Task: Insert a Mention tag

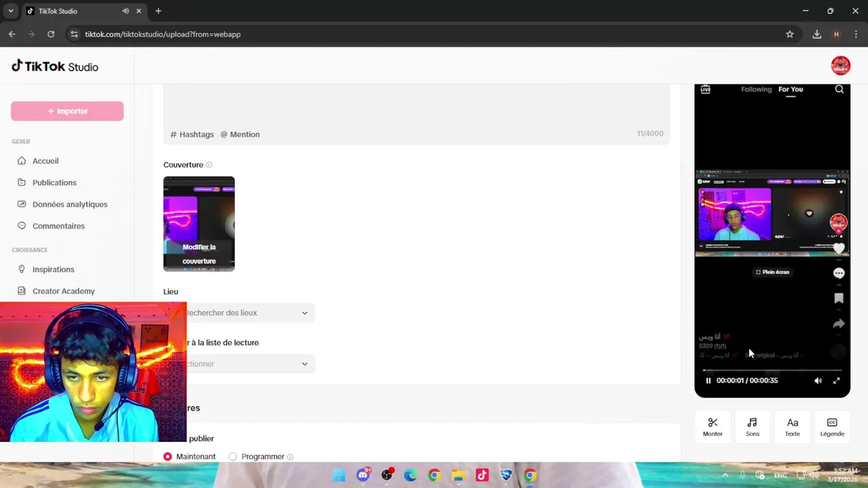Action: 240,134
